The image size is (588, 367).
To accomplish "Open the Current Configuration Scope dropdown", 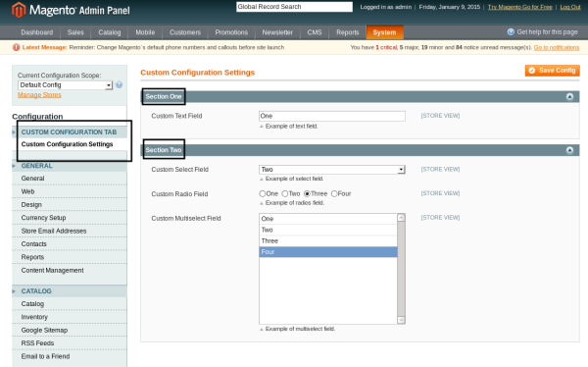I will click(x=66, y=85).
